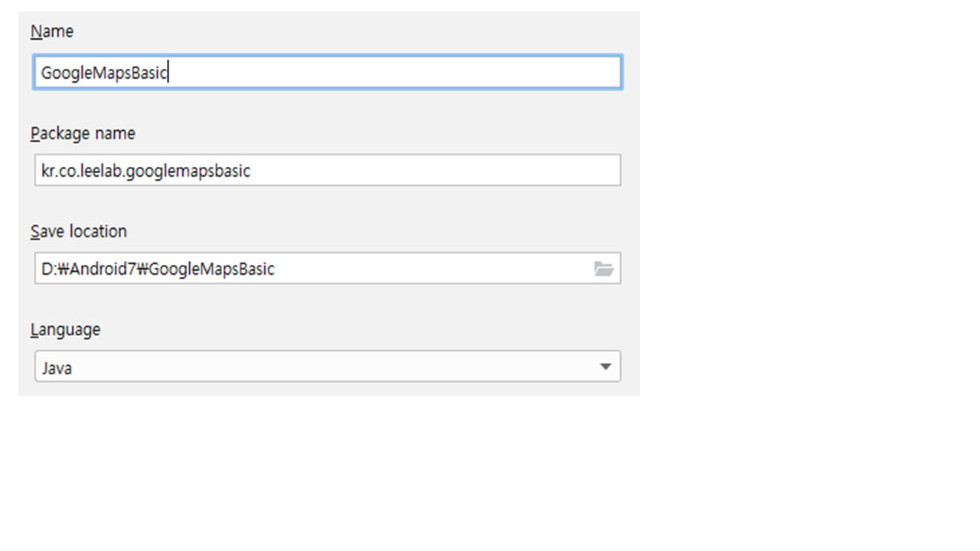Screen dimensions: 980x551
Task: Click the D:\Android7\GoogleMapsBasic path text
Action: click(158, 269)
